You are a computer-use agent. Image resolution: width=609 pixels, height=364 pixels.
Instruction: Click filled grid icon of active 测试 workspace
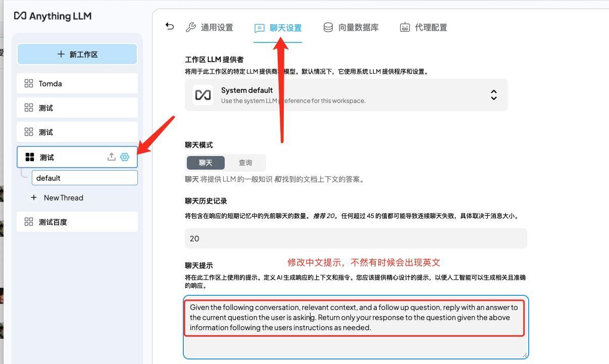pos(30,157)
